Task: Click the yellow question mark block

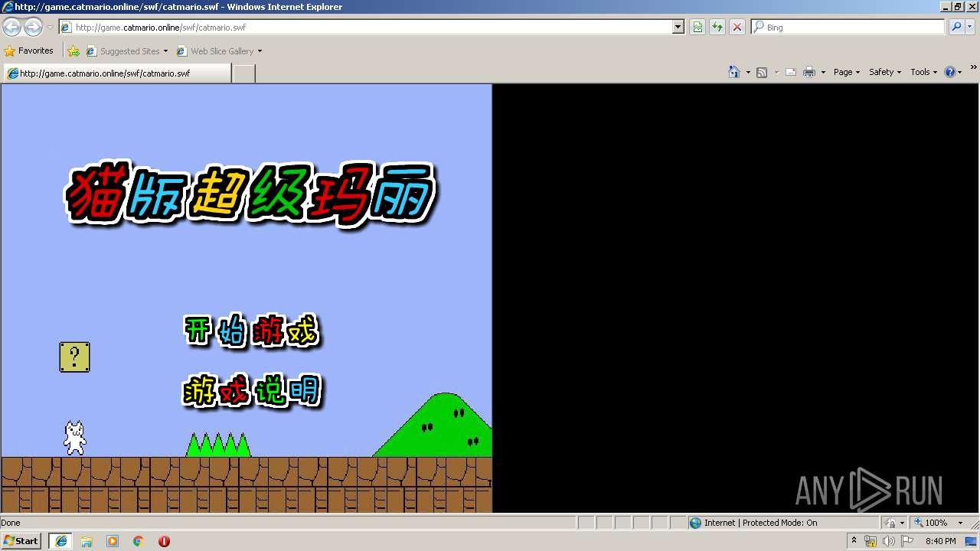Action: [75, 357]
